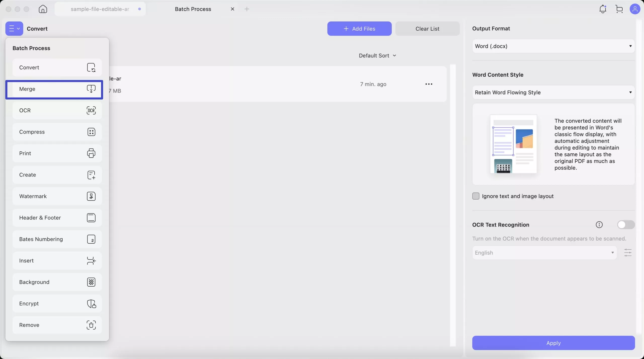Click the Header & Footer page icon

[x=91, y=218]
